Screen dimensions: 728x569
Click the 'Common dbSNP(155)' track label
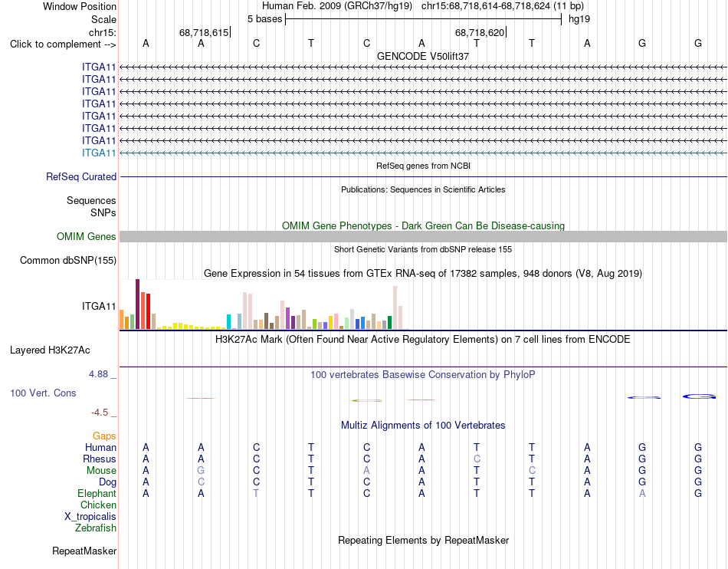(x=68, y=260)
